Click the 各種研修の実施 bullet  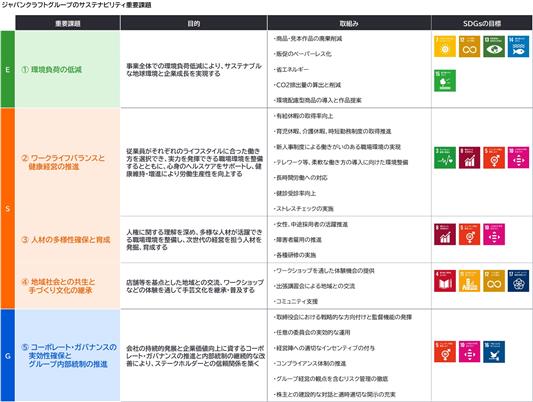tap(295, 255)
